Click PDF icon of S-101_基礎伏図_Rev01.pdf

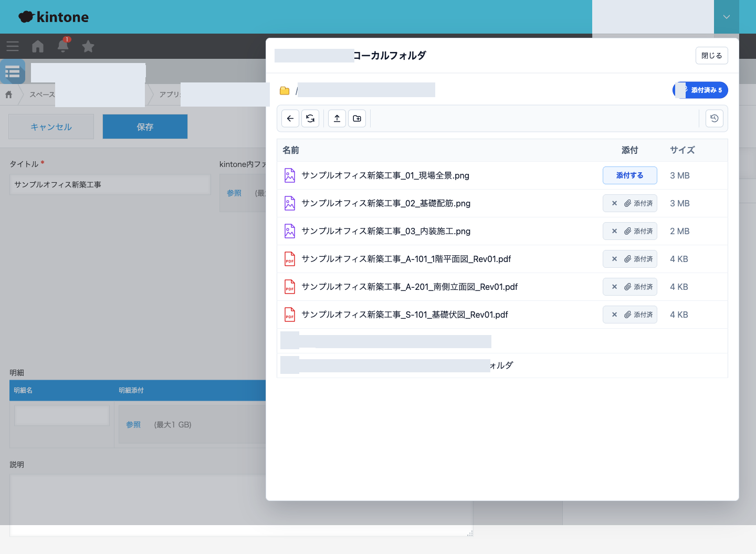click(290, 315)
